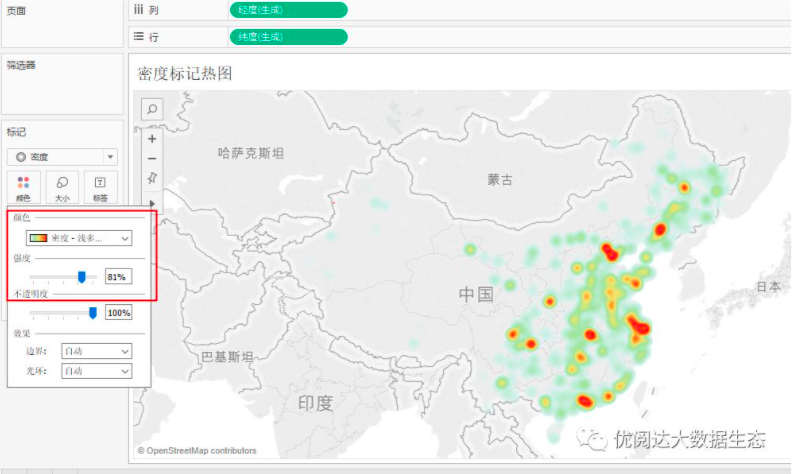Image resolution: width=799 pixels, height=474 pixels.
Task: Open the 颜色 (Color) marks card
Action: coord(23,187)
